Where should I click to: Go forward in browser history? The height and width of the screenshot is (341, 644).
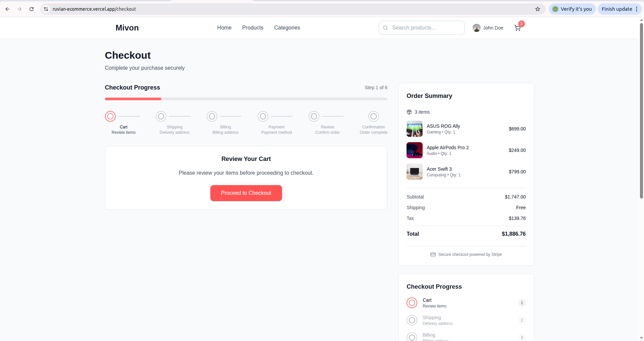coord(19,9)
